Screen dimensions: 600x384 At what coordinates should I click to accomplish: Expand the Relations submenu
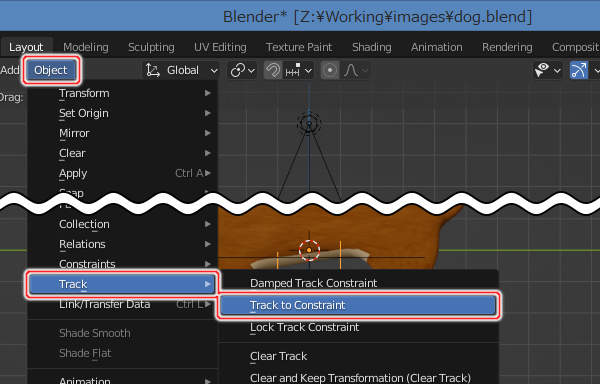point(122,244)
